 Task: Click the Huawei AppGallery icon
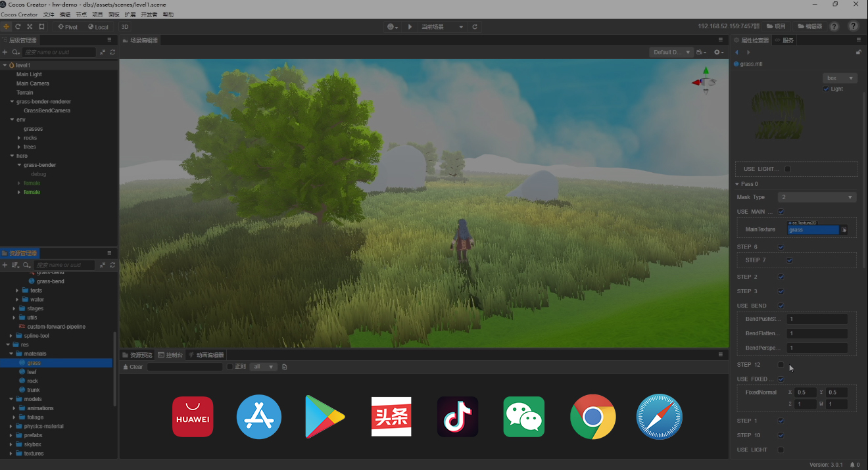(193, 417)
